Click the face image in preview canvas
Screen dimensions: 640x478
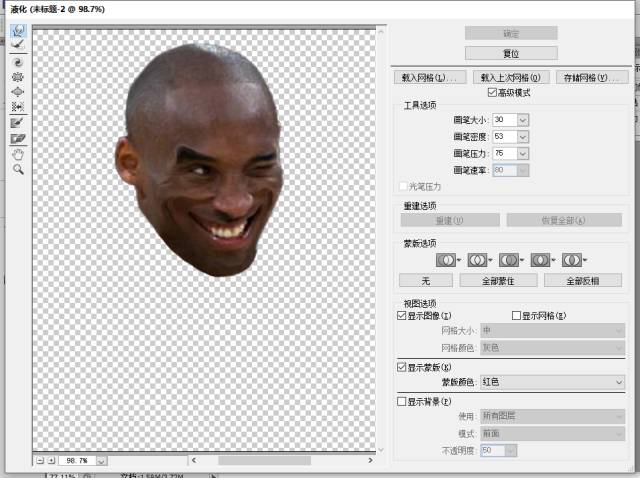click(201, 161)
